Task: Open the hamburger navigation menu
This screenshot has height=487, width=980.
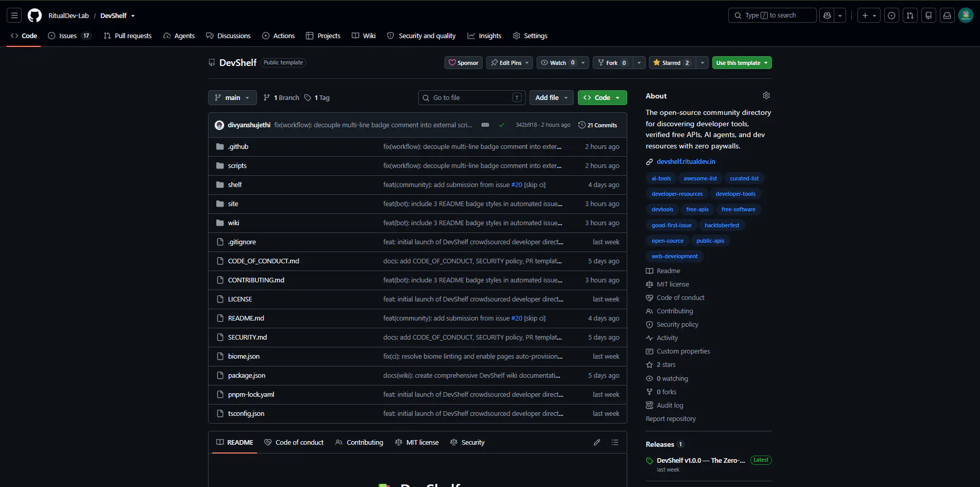Action: [14, 15]
